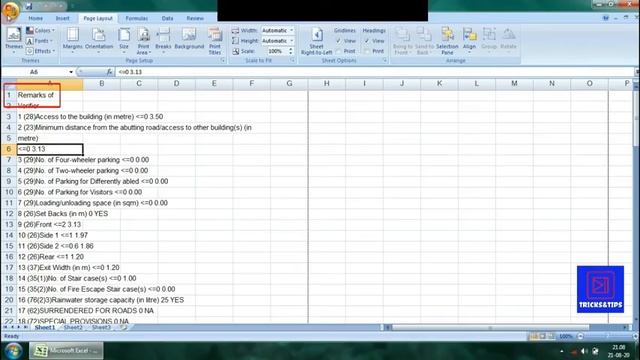This screenshot has width=640, height=360.
Task: Select cell '9 (26)Front <=2 3.13'
Action: click(49, 224)
